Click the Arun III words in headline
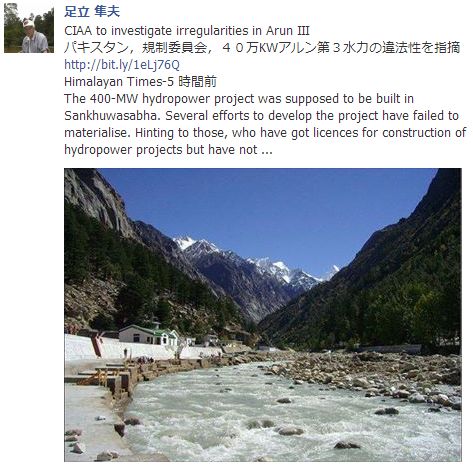The height and width of the screenshot is (472, 473). pos(288,31)
